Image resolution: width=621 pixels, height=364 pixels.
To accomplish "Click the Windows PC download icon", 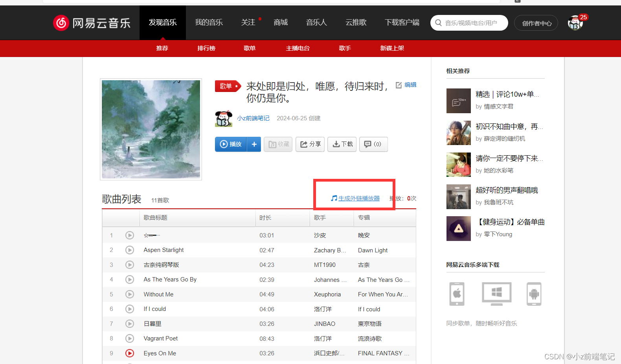I will pos(497,294).
